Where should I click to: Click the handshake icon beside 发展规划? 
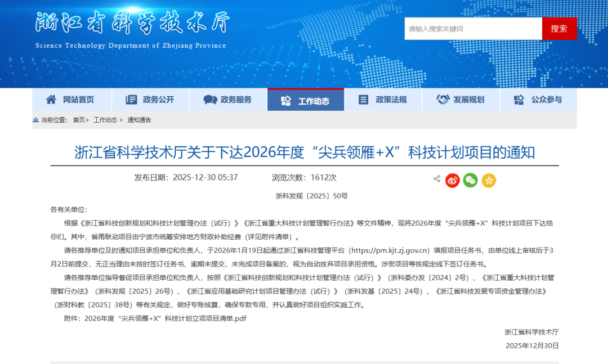pyautogui.click(x=444, y=99)
